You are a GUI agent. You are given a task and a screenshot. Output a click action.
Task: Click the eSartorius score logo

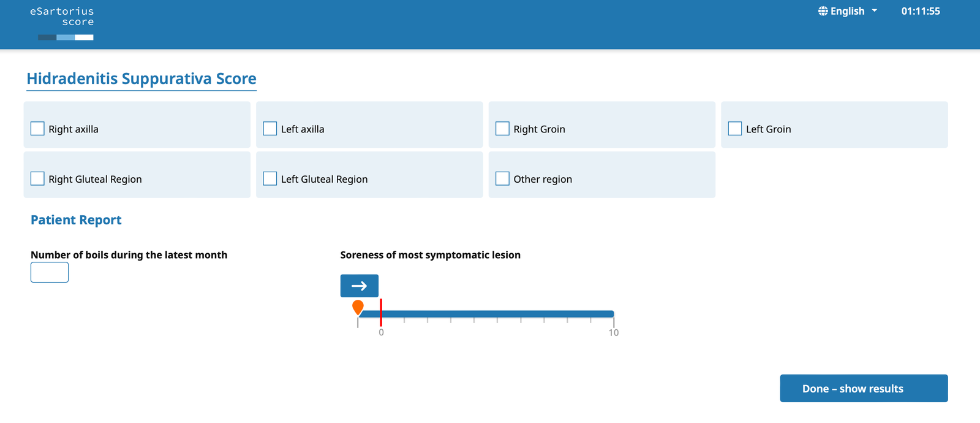(x=62, y=17)
